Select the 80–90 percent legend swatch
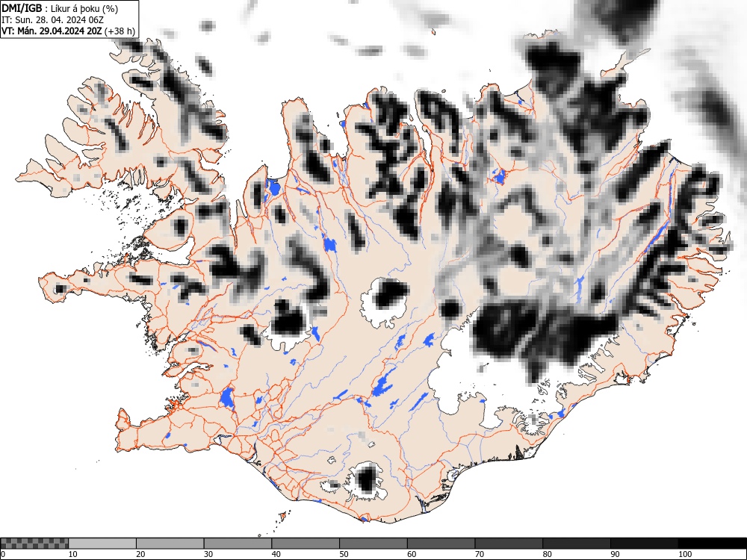 point(576,544)
